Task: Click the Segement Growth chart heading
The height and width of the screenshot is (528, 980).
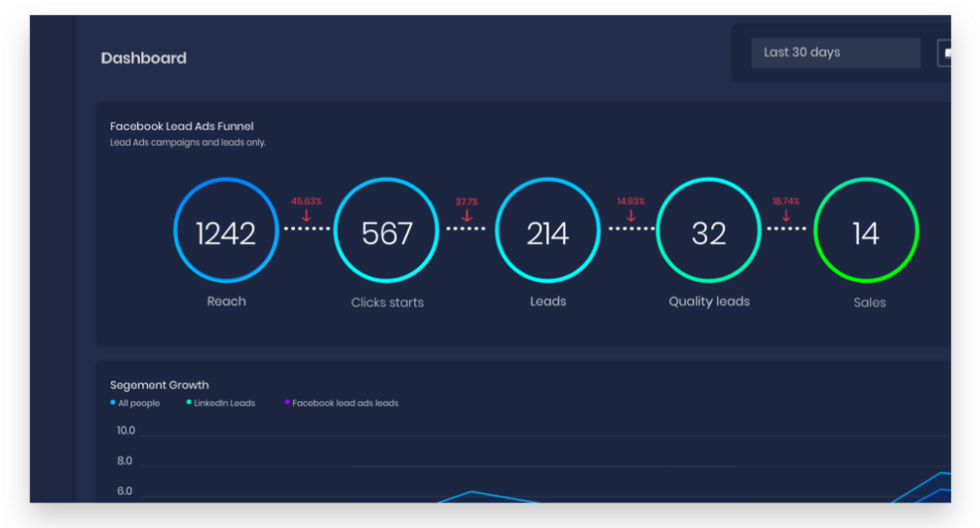Action: pos(159,385)
